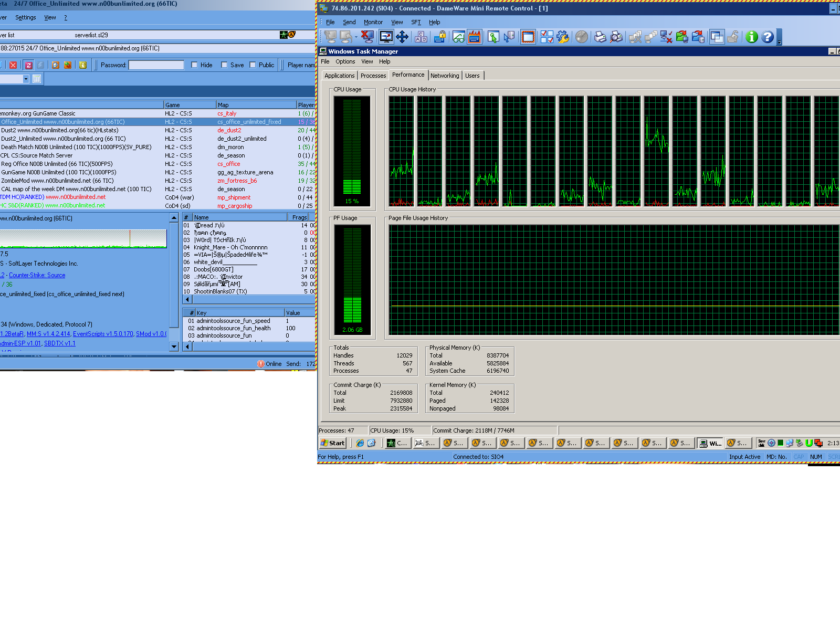Click the four-arrow move icon in DameWare toolbar
This screenshot has width=840, height=630.
point(402,37)
